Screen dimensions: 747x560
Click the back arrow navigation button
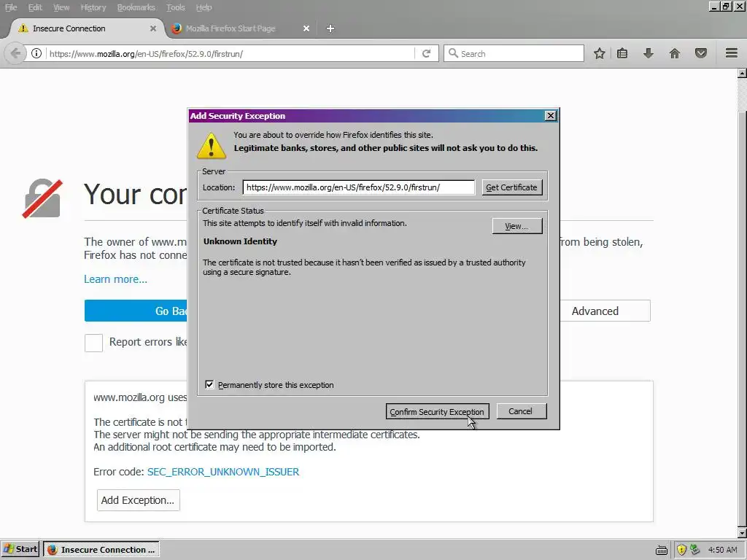pos(15,53)
